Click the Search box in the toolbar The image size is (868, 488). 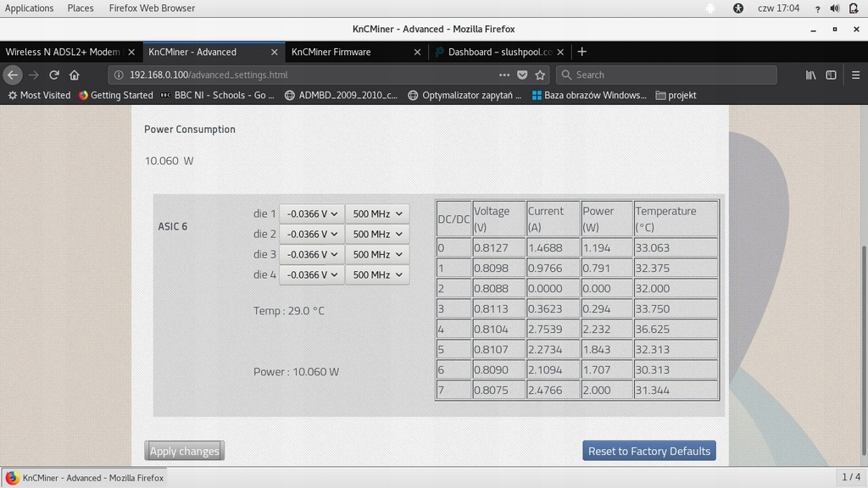click(x=666, y=75)
